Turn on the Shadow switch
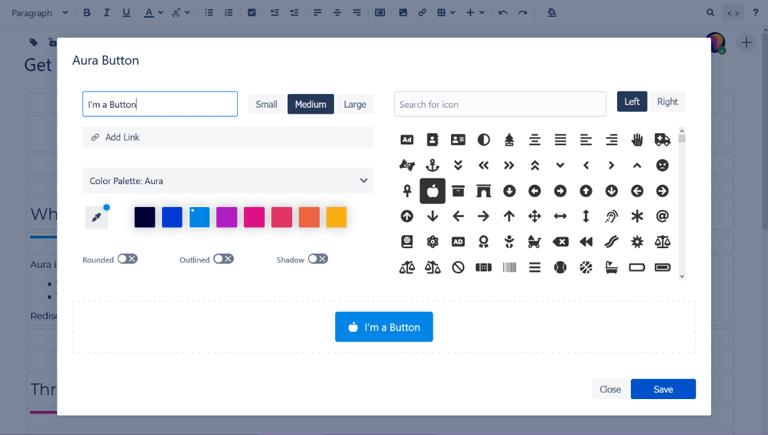Image resolution: width=768 pixels, height=435 pixels. click(x=318, y=259)
